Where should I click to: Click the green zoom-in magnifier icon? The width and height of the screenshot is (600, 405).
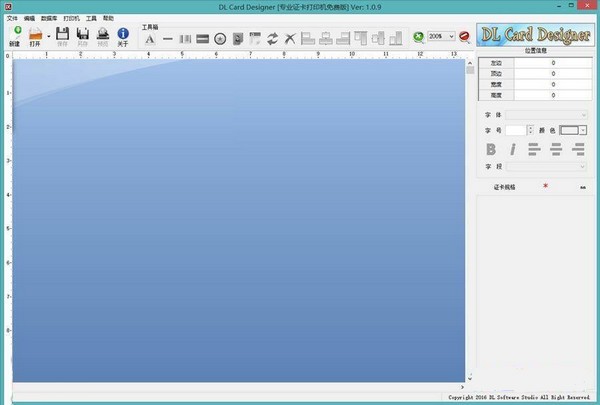pyautogui.click(x=419, y=37)
